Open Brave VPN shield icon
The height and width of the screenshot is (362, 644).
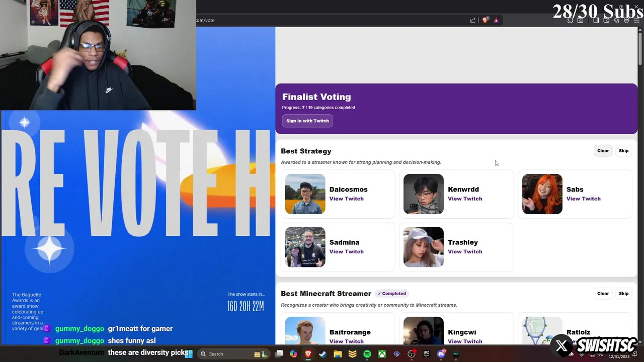point(626,20)
